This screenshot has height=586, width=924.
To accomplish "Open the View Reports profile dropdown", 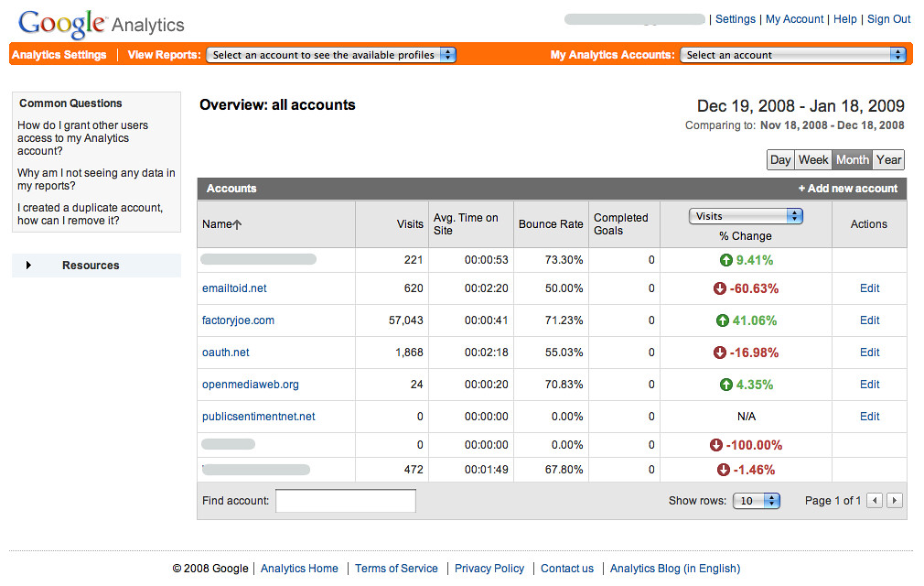I will click(x=331, y=55).
